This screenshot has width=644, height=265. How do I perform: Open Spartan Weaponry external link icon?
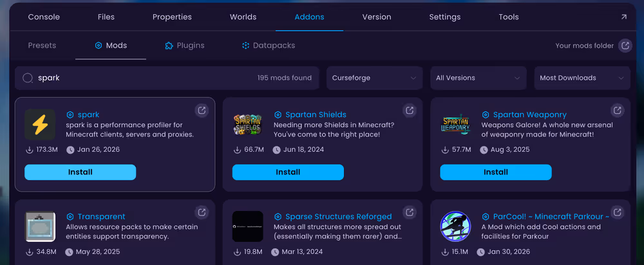[617, 111]
